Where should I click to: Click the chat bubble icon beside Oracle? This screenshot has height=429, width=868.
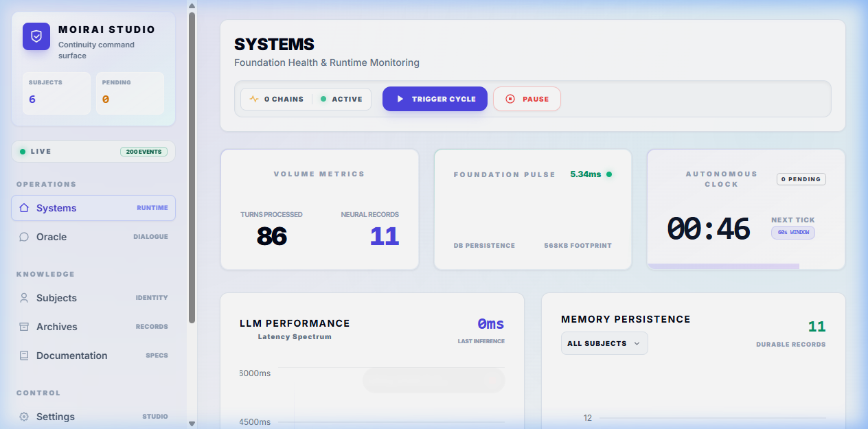[x=24, y=237]
